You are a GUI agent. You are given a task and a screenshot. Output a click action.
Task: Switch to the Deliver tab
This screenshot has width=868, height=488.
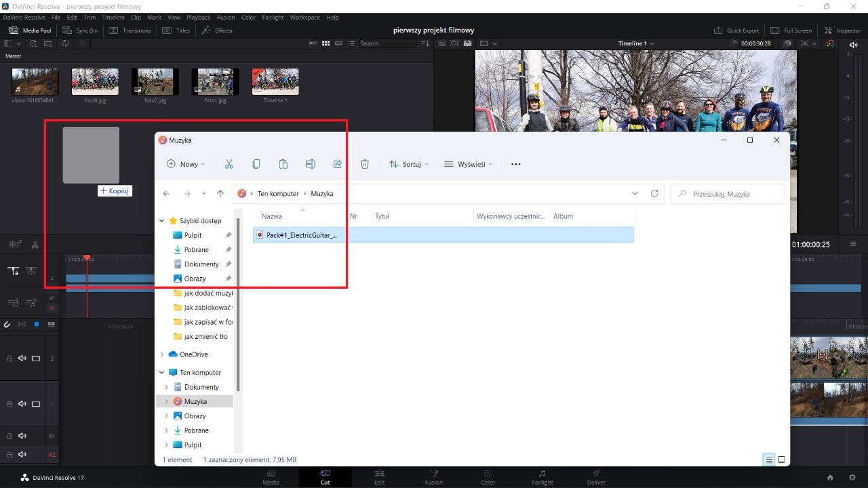[x=595, y=478]
